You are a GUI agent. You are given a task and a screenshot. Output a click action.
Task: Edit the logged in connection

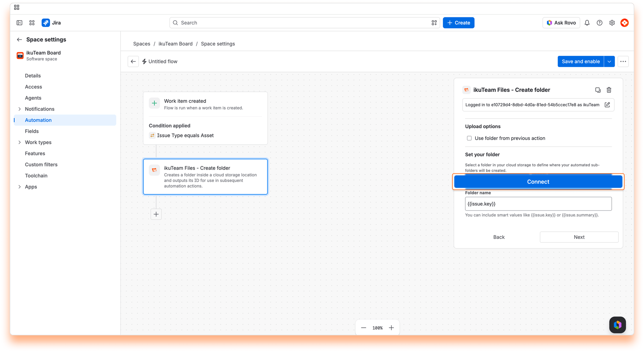(607, 105)
